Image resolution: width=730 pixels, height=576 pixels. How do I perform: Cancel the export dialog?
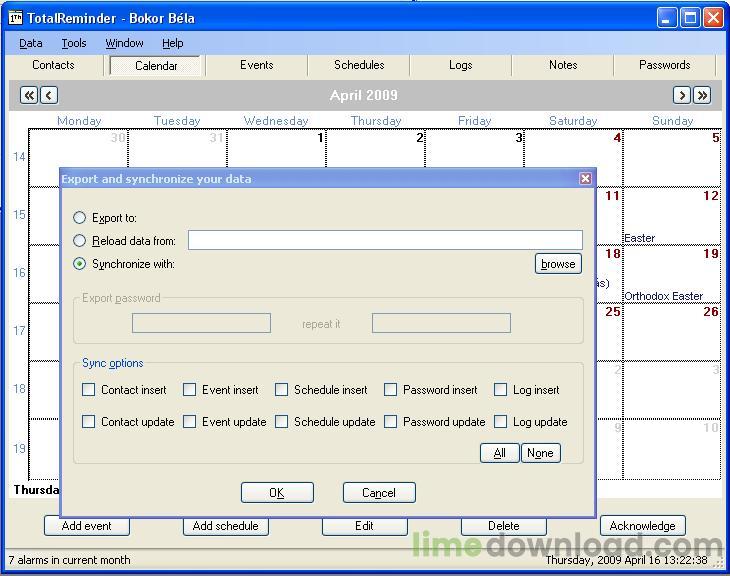(x=379, y=493)
